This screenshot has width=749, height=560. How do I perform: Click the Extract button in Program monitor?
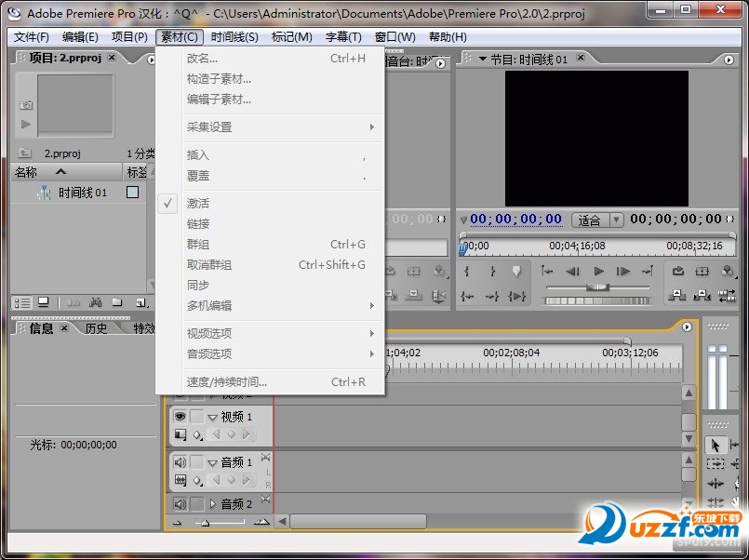(x=702, y=296)
